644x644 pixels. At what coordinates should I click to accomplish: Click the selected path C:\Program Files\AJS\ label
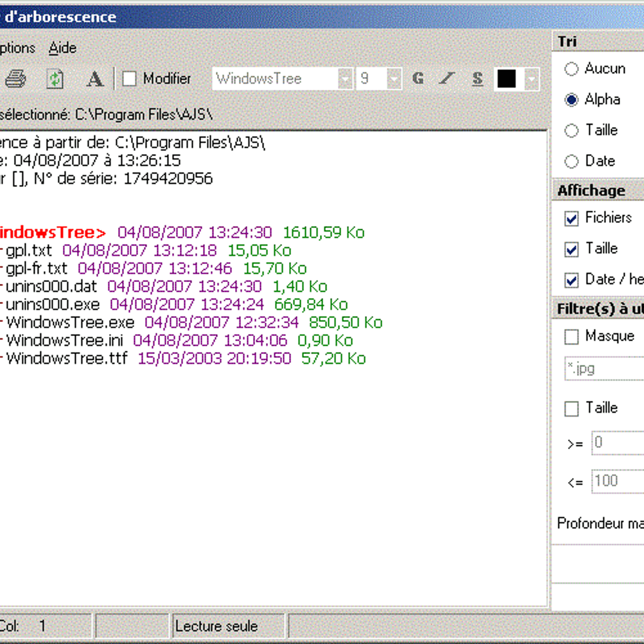106,115
